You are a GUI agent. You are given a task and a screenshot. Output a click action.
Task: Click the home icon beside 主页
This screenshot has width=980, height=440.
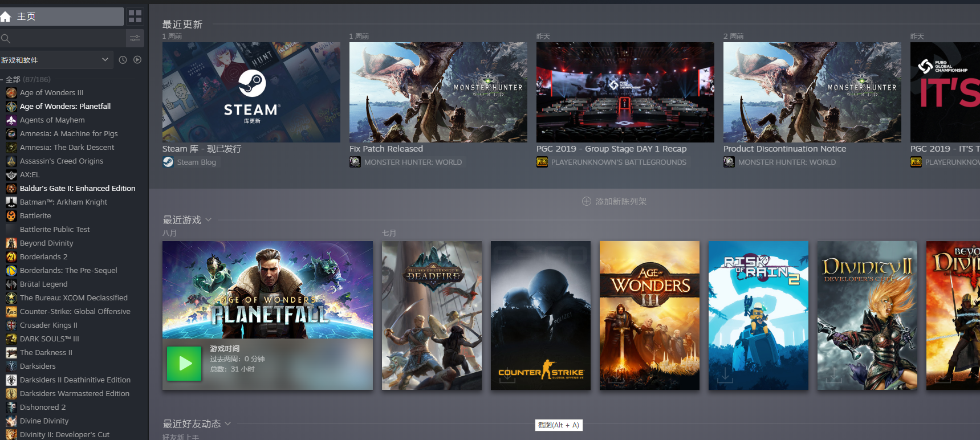pyautogui.click(x=6, y=17)
